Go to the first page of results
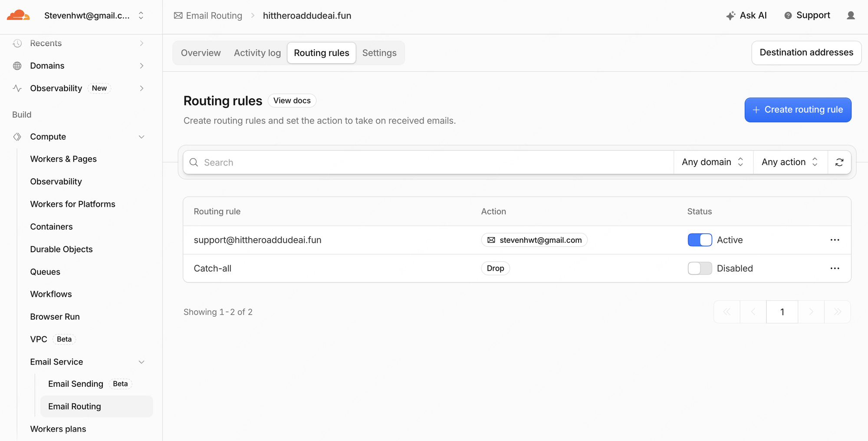868x441 pixels. (x=727, y=312)
